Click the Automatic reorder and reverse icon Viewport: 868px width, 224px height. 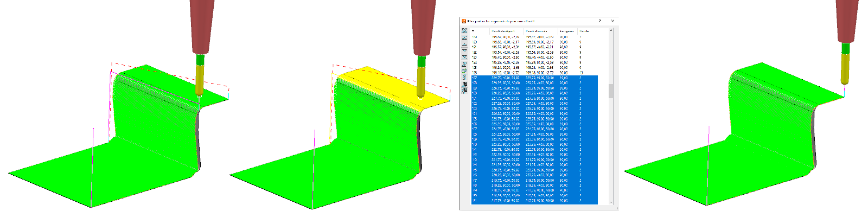pyautogui.click(x=464, y=89)
